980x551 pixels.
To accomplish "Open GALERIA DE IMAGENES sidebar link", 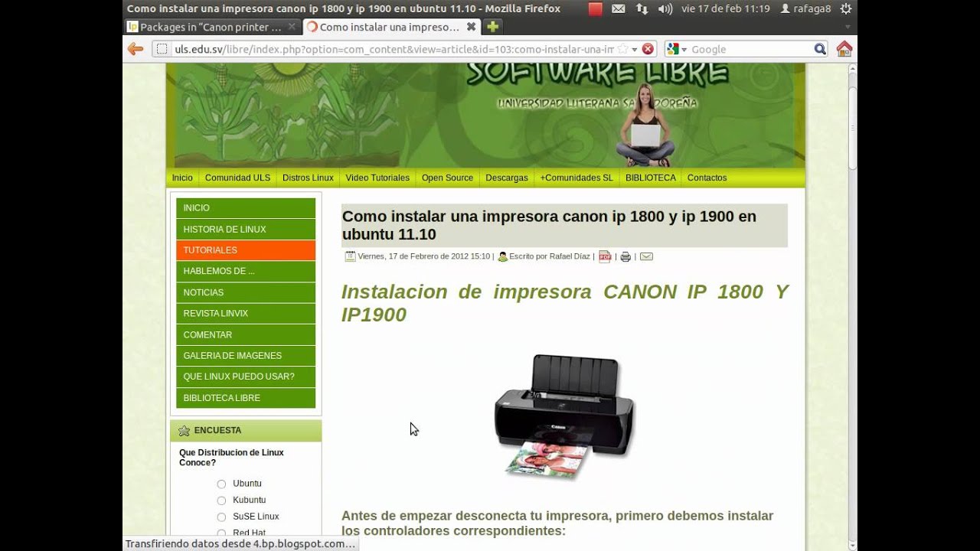I will [x=246, y=356].
